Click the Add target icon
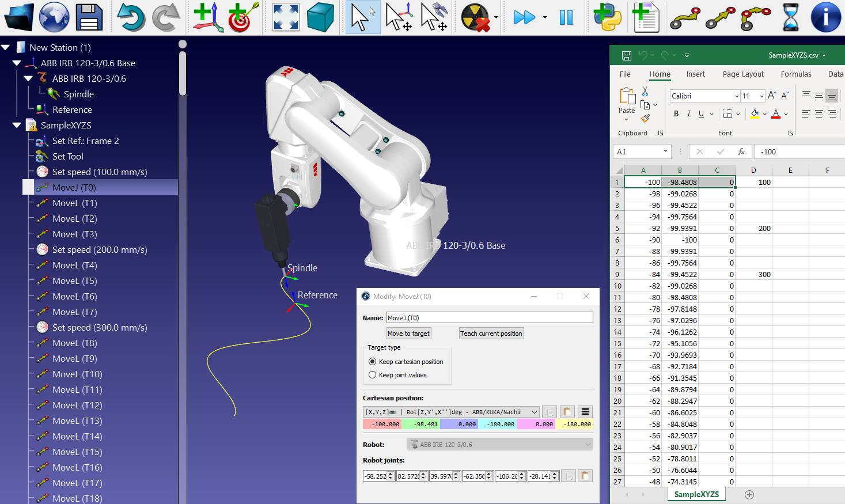This screenshot has height=504, width=845. point(242,17)
